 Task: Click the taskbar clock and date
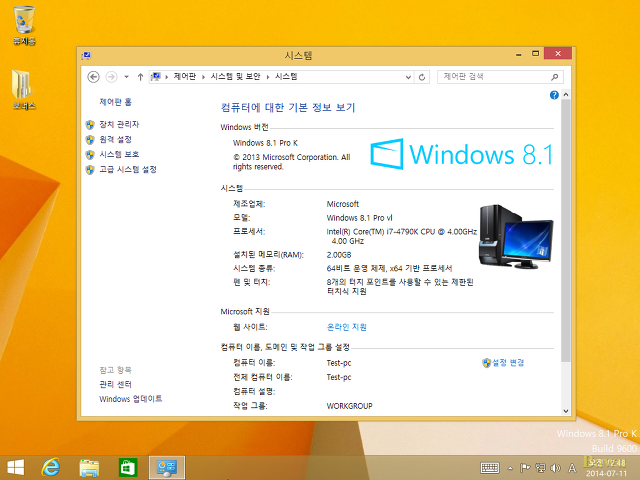607,468
